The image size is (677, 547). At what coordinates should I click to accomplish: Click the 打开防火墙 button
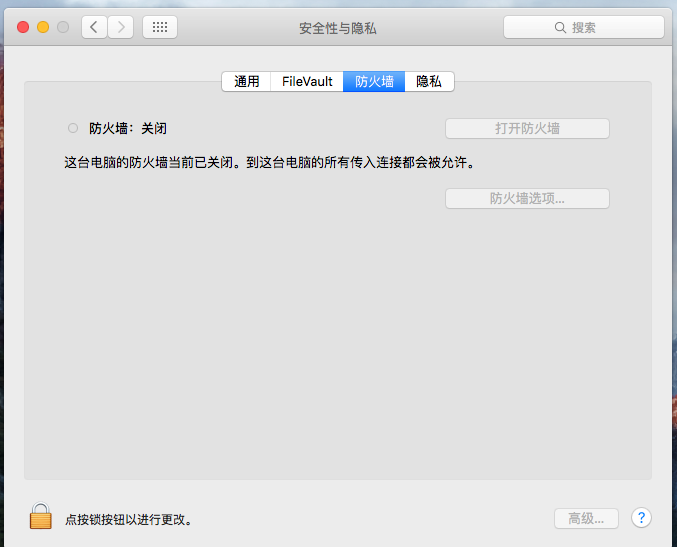click(527, 129)
